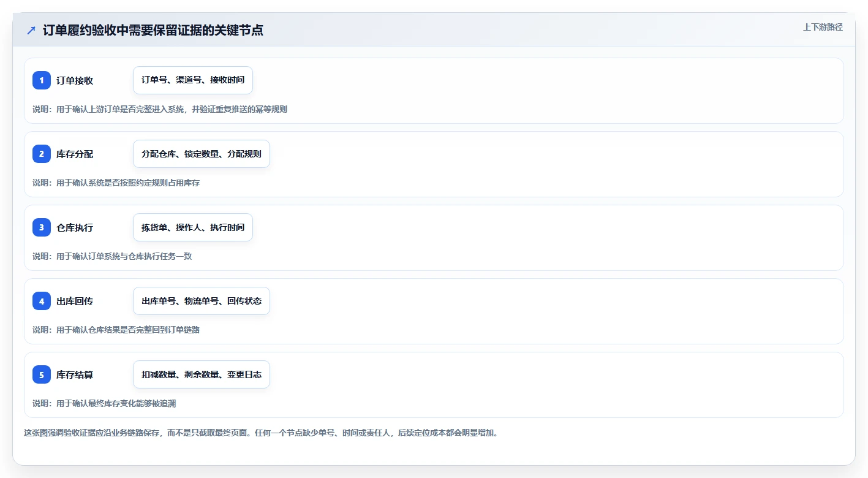
Task: Click the 上下游路径 label in header
Action: [x=823, y=27]
